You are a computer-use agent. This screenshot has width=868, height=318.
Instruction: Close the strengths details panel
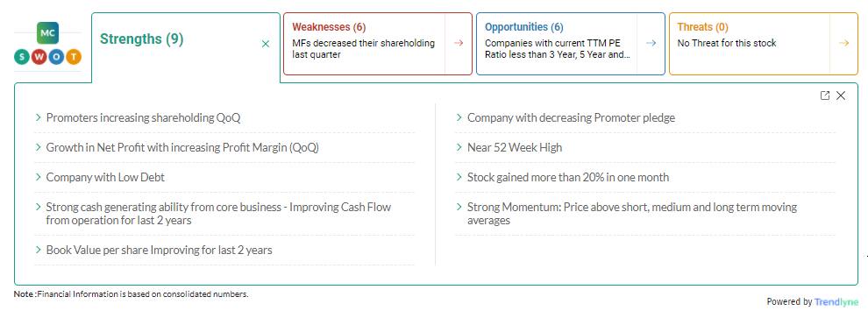(841, 95)
